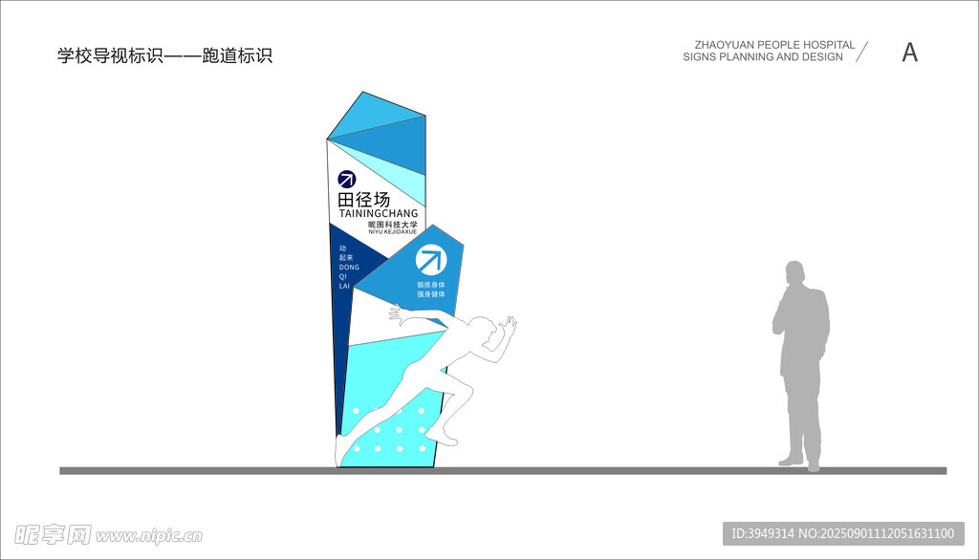Screen dimensions: 979x560
Task: Click the SIGNS PLANNING AND DESIGN text
Action: click(x=763, y=57)
